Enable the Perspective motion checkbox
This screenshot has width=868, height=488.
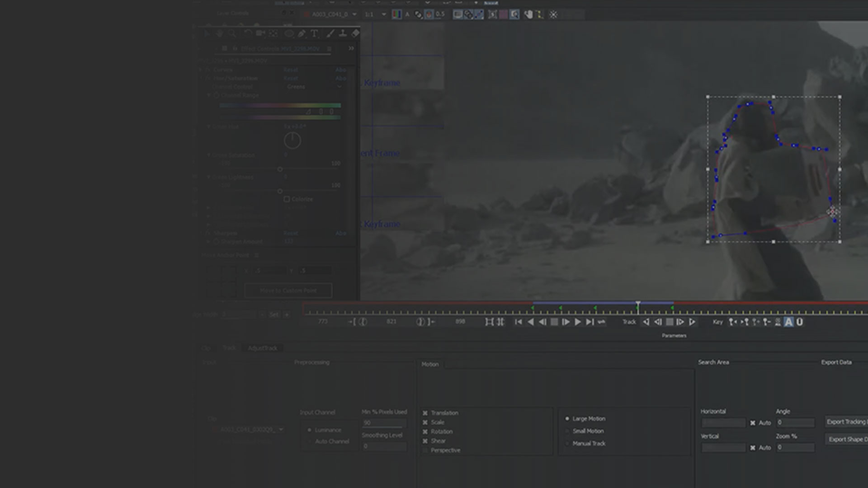tap(425, 450)
